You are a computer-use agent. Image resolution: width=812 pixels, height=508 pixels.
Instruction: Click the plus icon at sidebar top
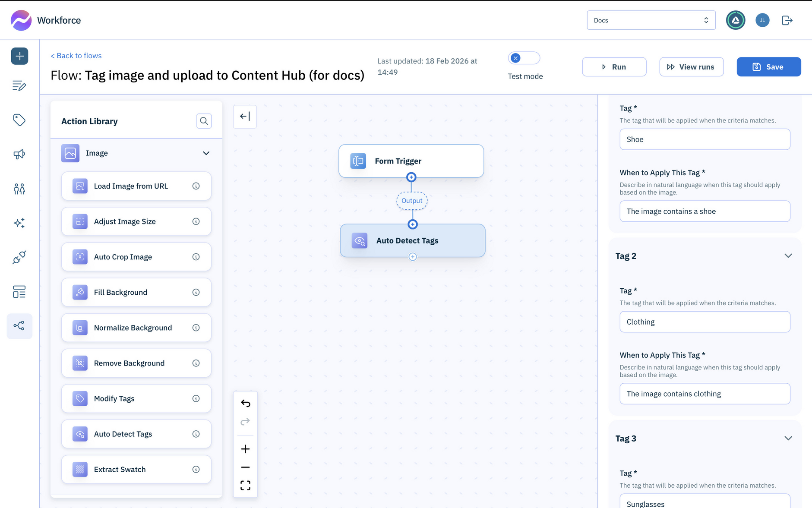click(19, 56)
